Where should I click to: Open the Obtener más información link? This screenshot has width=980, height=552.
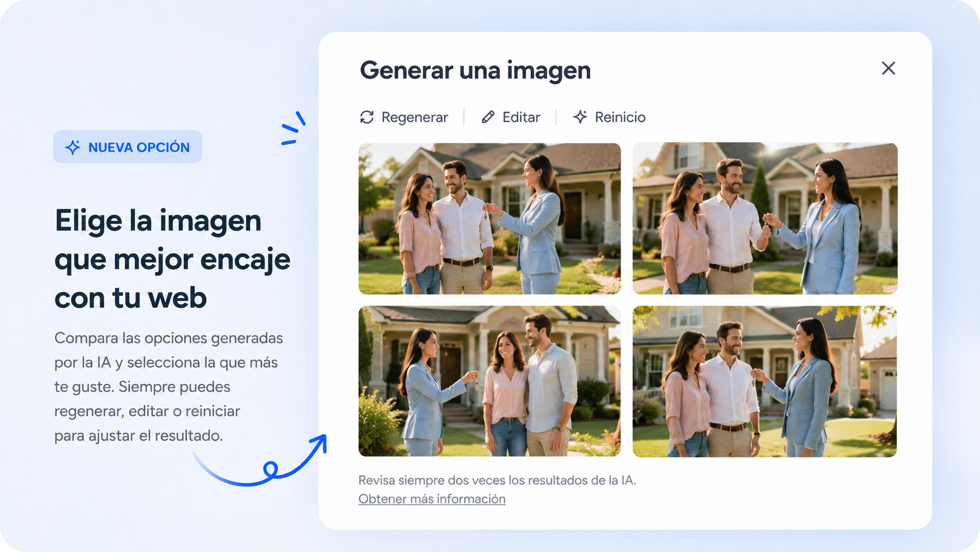point(432,499)
